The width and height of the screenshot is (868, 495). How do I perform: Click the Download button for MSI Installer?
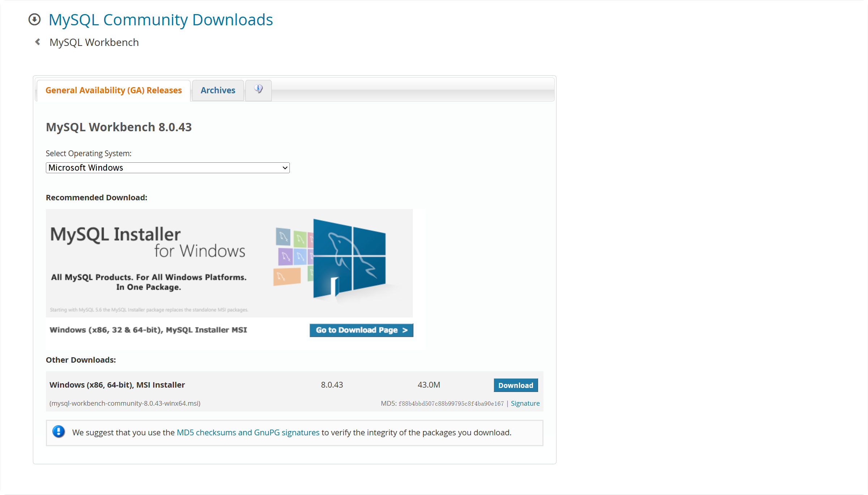[x=516, y=385]
